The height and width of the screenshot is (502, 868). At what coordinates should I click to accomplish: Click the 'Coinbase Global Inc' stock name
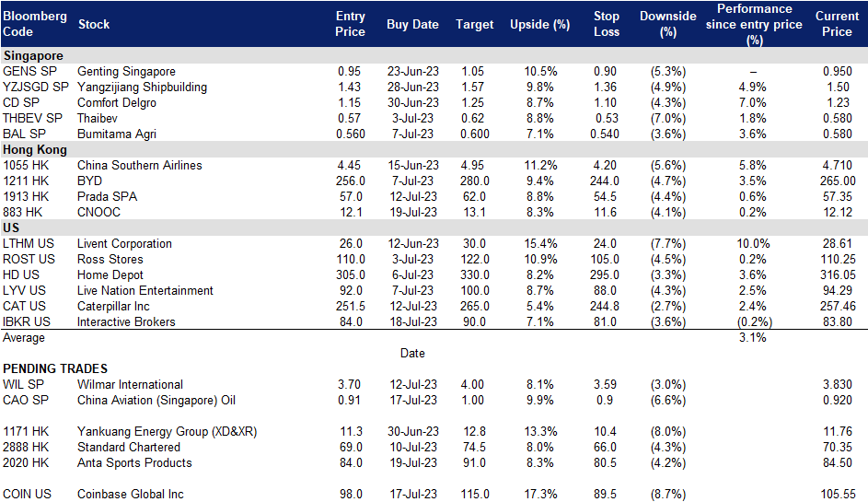point(130,495)
